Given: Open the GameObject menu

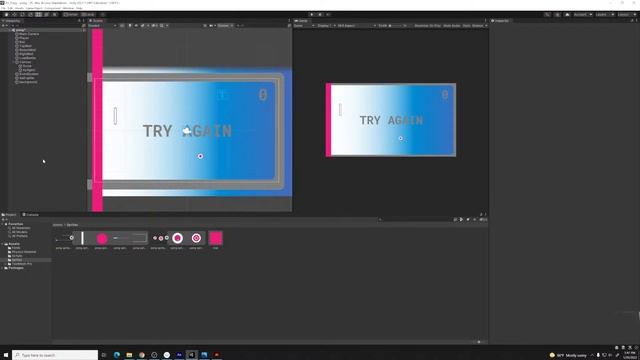Looking at the screenshot, I should 34,8.
